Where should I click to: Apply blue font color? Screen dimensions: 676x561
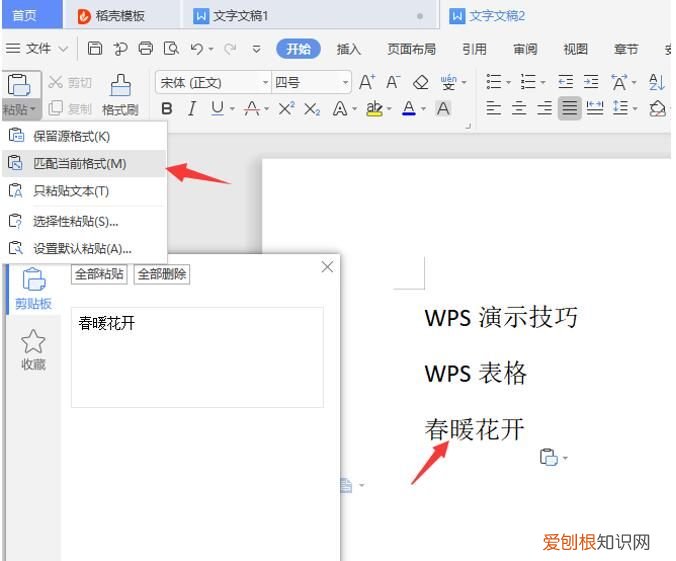click(409, 109)
